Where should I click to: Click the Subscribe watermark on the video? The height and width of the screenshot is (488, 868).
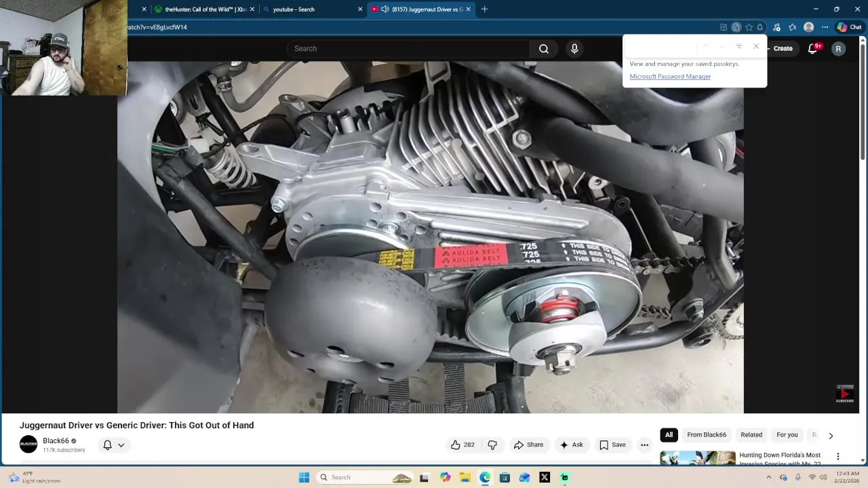pos(845,394)
